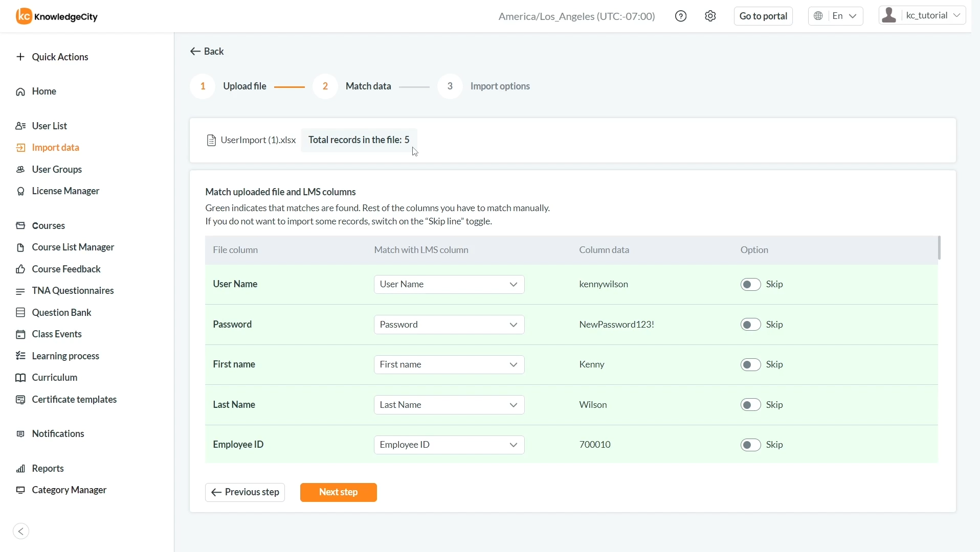This screenshot has height=552, width=980.
Task: Switch on Skip for the Employee ID row
Action: [750, 445]
